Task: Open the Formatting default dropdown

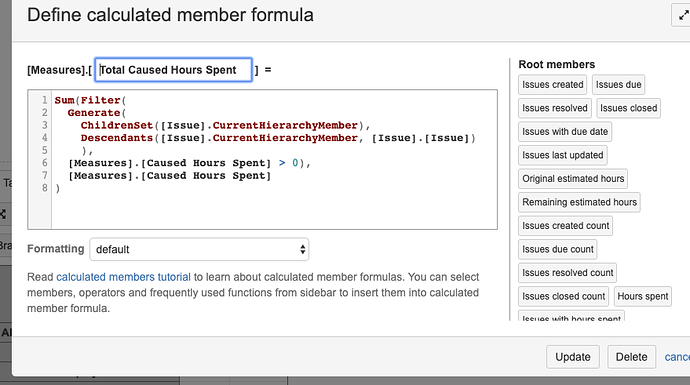Action: tap(199, 249)
